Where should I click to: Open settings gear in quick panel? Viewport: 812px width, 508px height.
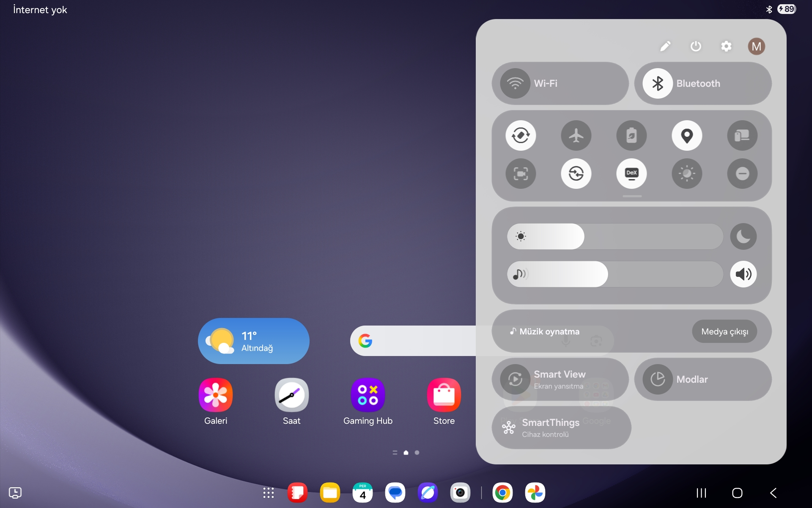[x=726, y=46]
